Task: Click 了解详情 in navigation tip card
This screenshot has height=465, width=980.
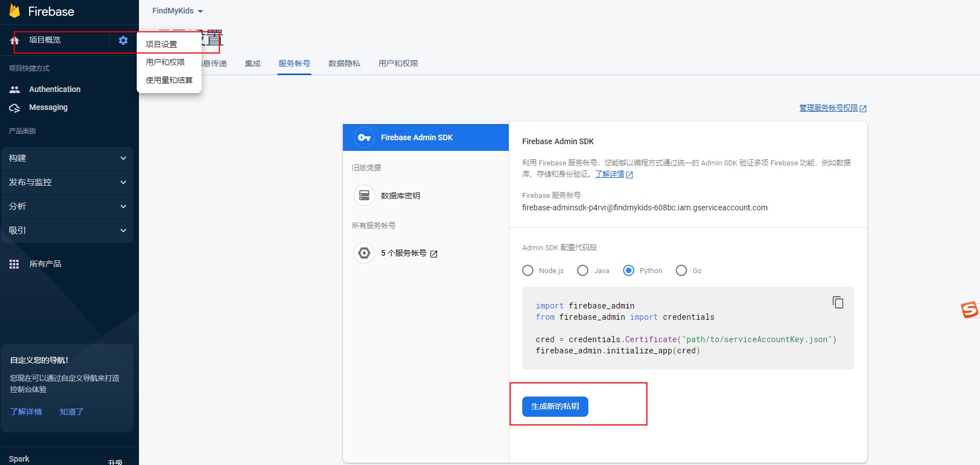Action: point(26,412)
